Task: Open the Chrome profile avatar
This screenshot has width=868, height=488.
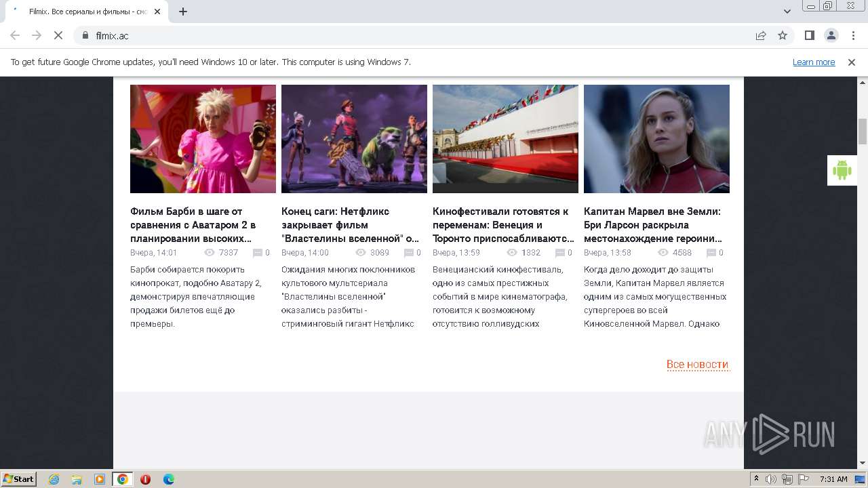Action: point(831,35)
